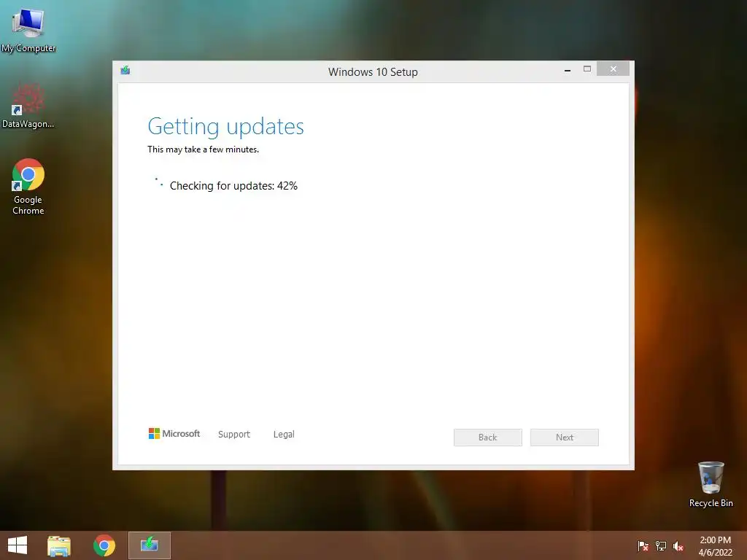Click 'This may take a few minutes.' text
This screenshot has width=747, height=560.
pyautogui.click(x=204, y=149)
